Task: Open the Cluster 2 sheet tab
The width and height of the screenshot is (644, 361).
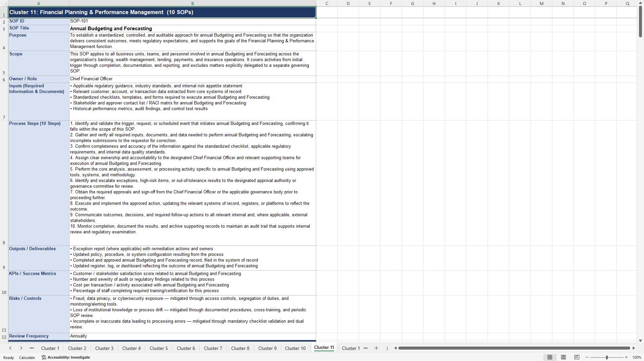Action: point(77,348)
